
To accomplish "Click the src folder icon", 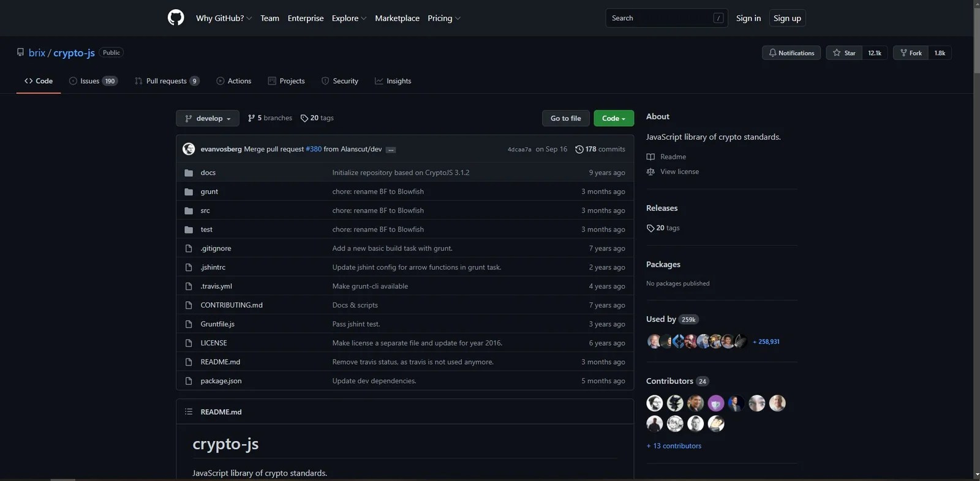I will click(189, 211).
